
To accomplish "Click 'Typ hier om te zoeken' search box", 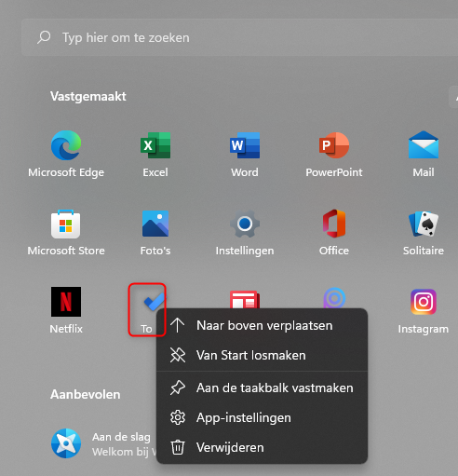I will 239,37.
